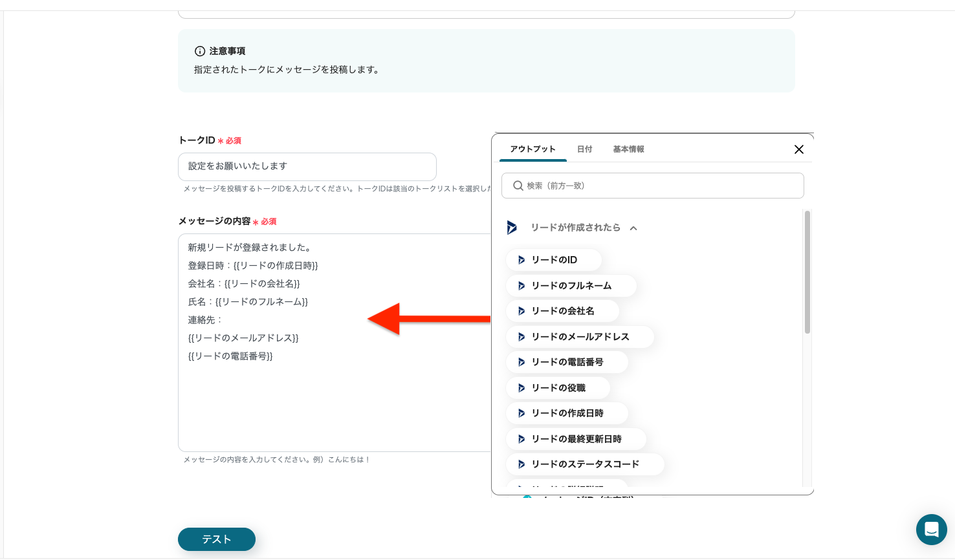Collapse the リードが作成されたら section

[633, 228]
